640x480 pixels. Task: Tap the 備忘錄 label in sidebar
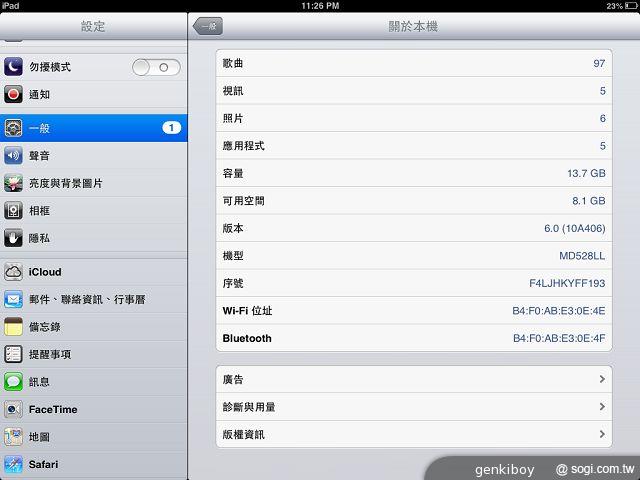click(x=44, y=327)
